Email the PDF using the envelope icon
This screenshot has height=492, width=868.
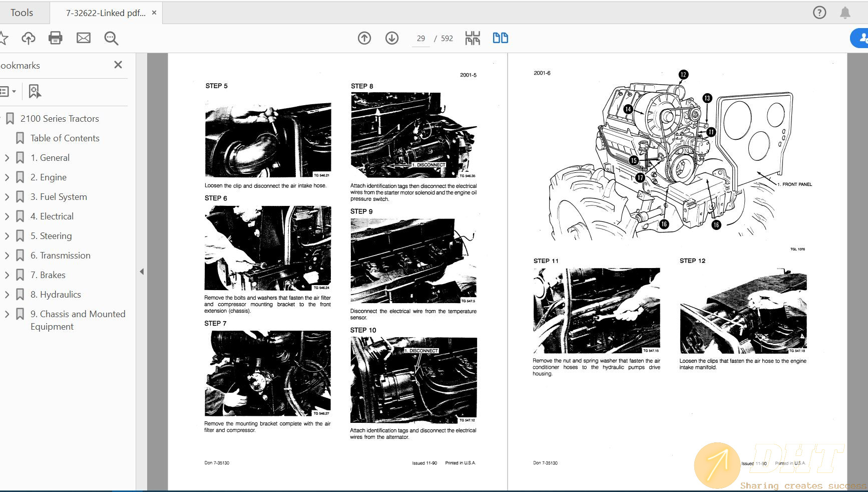(84, 38)
